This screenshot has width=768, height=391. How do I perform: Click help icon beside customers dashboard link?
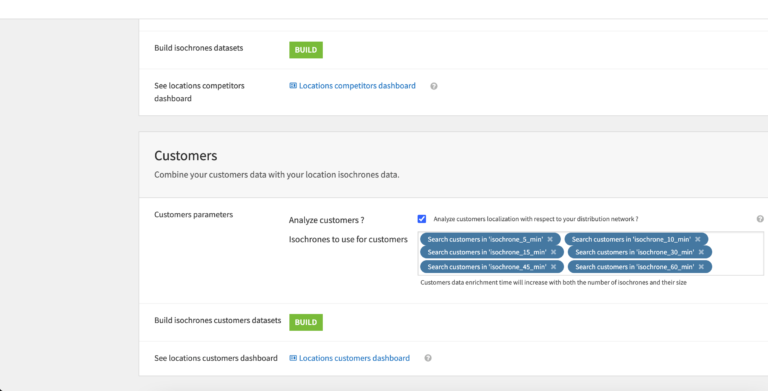pos(428,358)
